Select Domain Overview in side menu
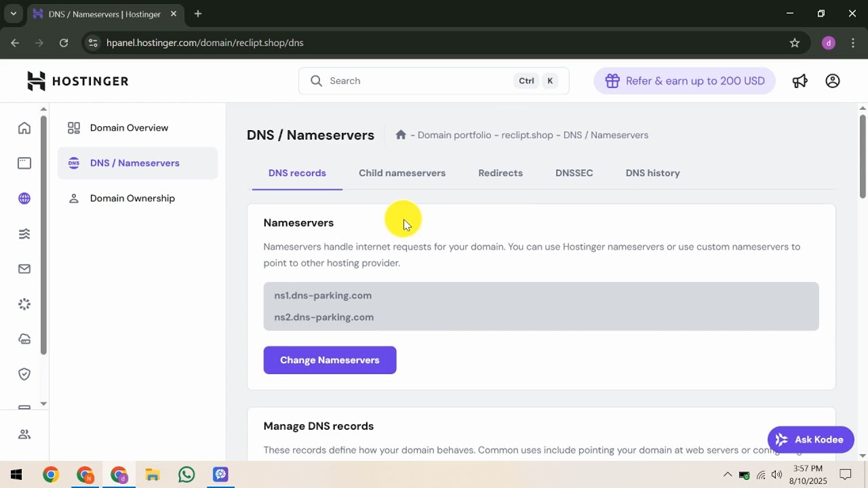868x488 pixels. pyautogui.click(x=138, y=128)
